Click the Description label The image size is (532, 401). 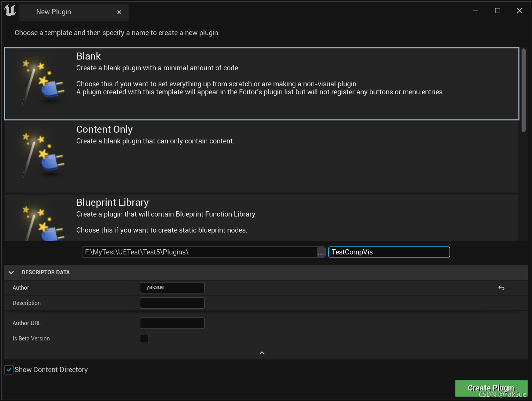pyautogui.click(x=26, y=303)
